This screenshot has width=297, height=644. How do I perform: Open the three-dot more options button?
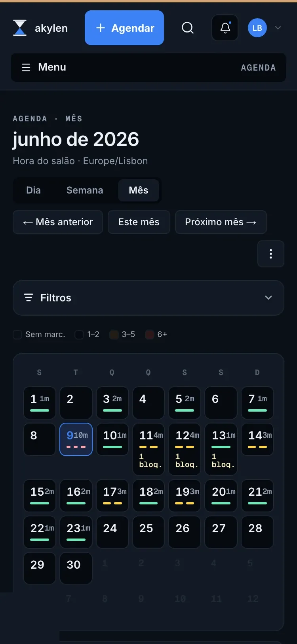[271, 254]
